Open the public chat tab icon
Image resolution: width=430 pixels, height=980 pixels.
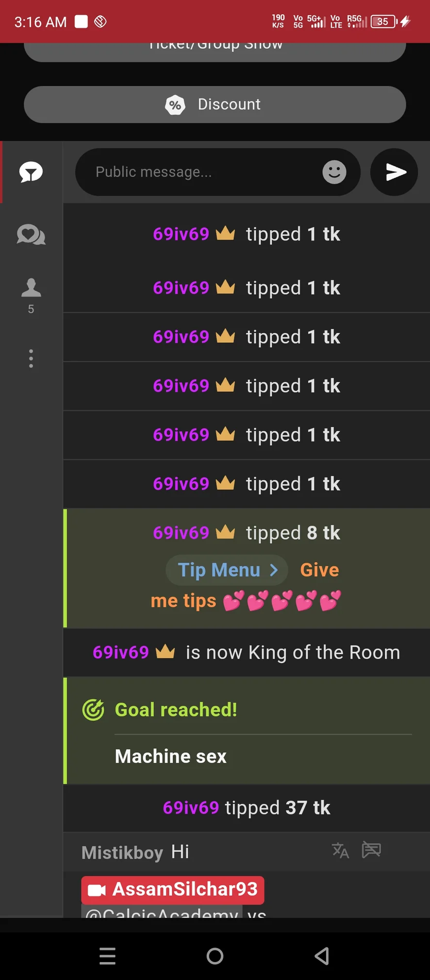point(31,172)
